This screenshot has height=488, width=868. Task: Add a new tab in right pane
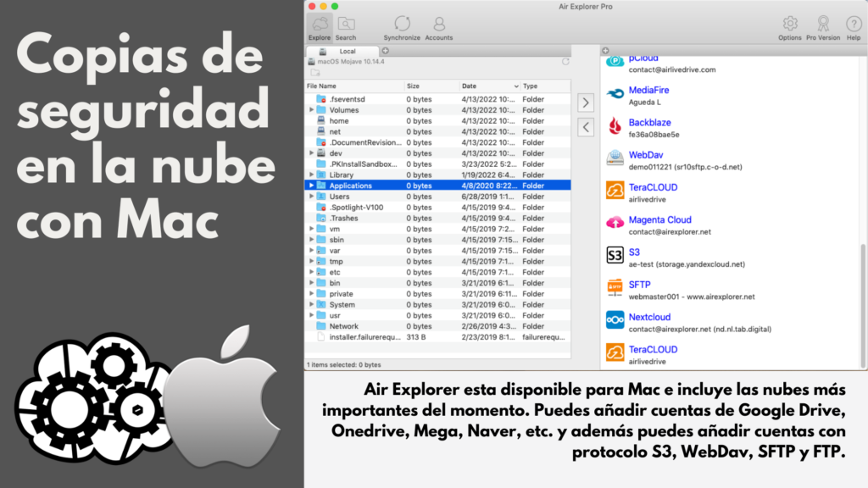(x=605, y=50)
